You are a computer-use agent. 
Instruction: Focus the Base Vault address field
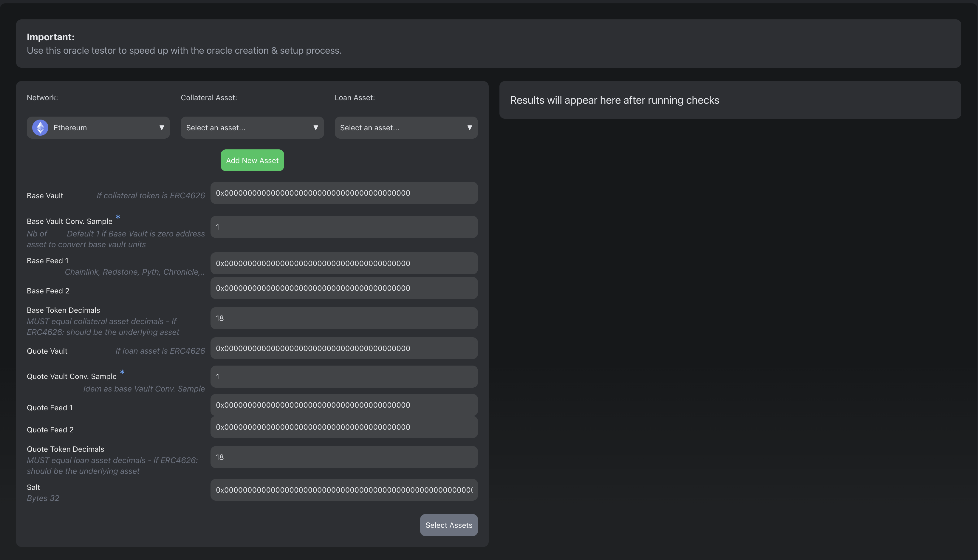[343, 193]
